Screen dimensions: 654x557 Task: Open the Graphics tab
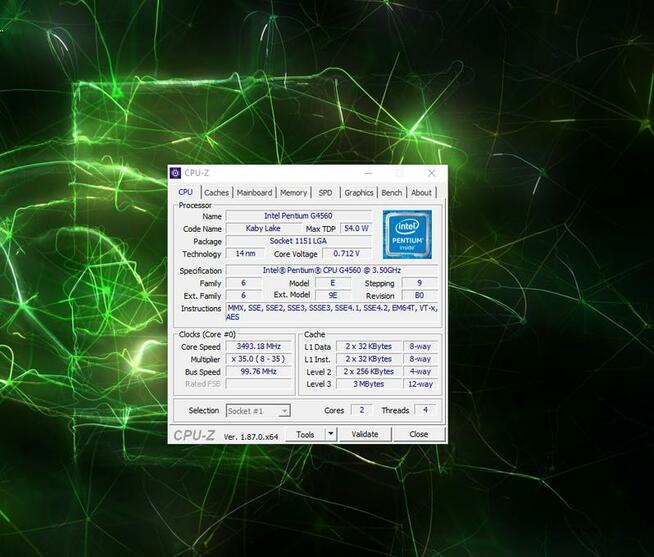(x=359, y=193)
